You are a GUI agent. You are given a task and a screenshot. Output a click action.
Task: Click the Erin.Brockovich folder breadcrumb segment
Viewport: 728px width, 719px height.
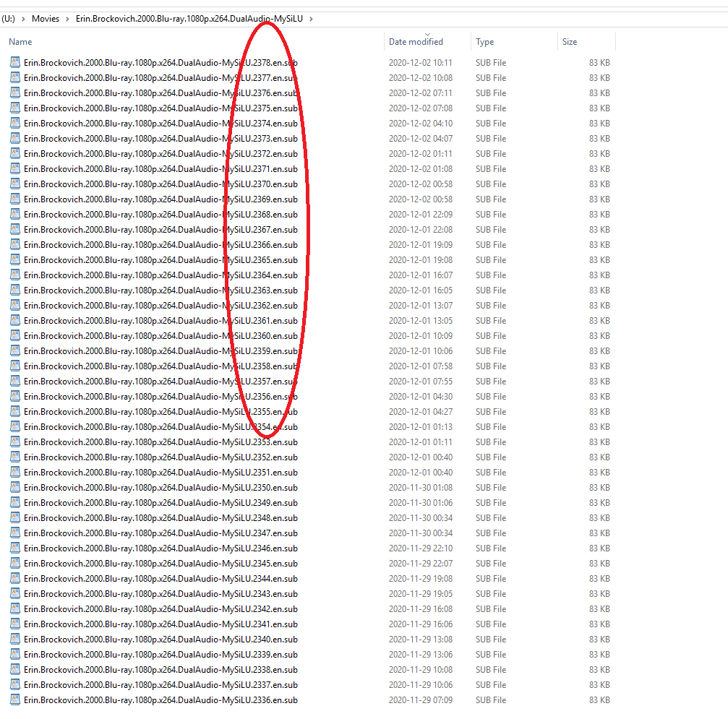point(189,19)
